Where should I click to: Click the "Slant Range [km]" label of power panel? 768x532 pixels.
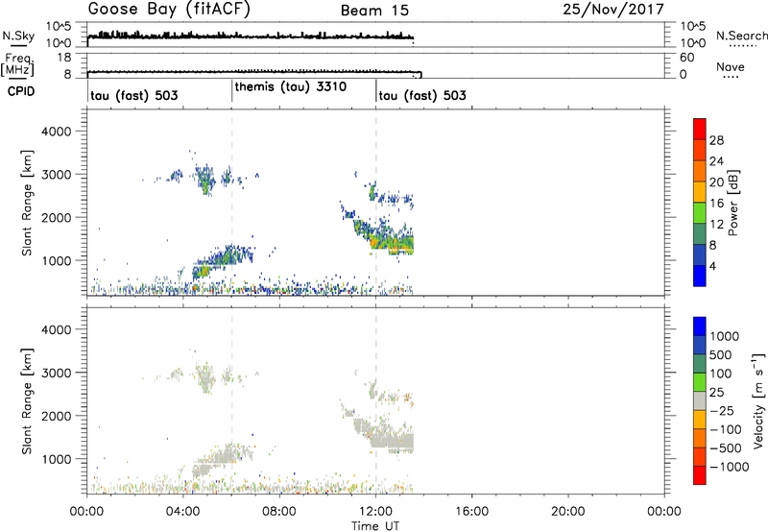[x=27, y=203]
